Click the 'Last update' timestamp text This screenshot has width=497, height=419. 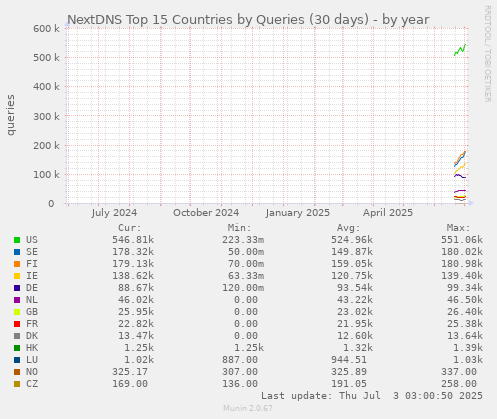(x=372, y=396)
